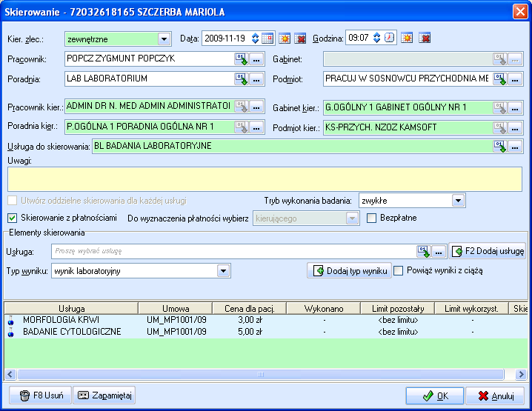Screen dimensions: 532x411
Task: Click the lookup icon in Pracownik kier. field
Action: (242, 107)
